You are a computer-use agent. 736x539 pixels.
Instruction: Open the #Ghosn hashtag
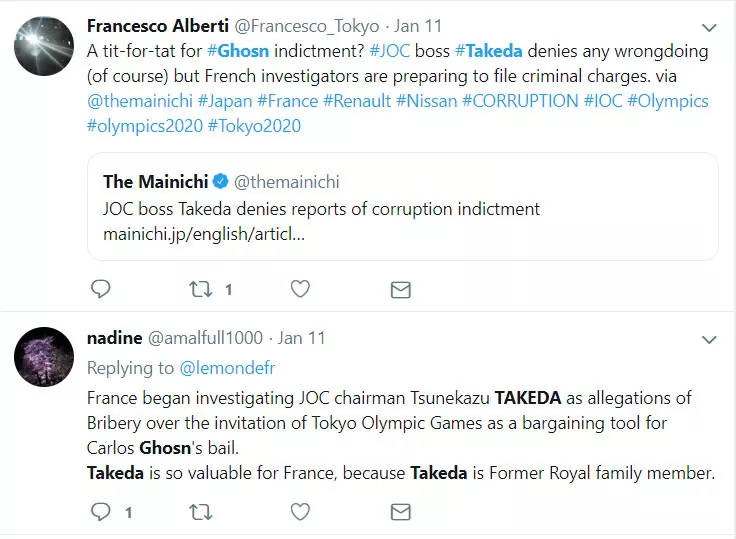(239, 50)
